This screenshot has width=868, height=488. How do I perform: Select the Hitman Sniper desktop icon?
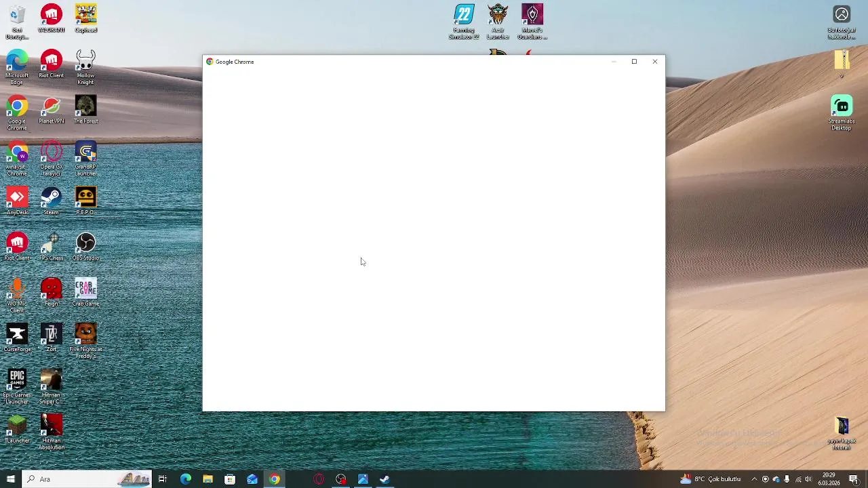(51, 386)
